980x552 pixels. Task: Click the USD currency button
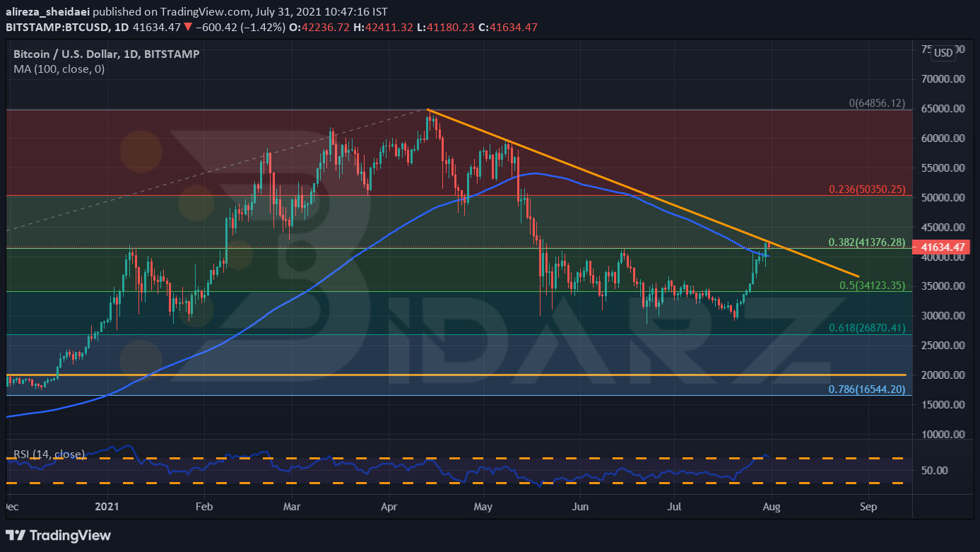[x=943, y=53]
